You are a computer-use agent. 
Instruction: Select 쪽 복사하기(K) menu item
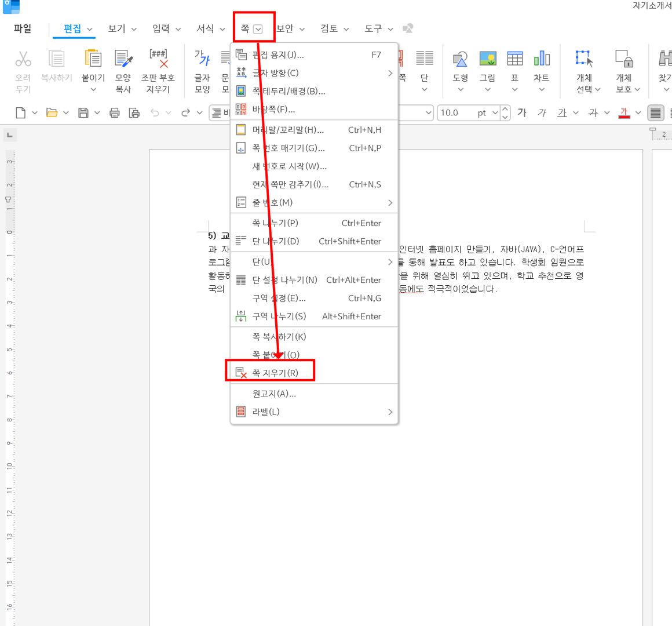[314, 337]
